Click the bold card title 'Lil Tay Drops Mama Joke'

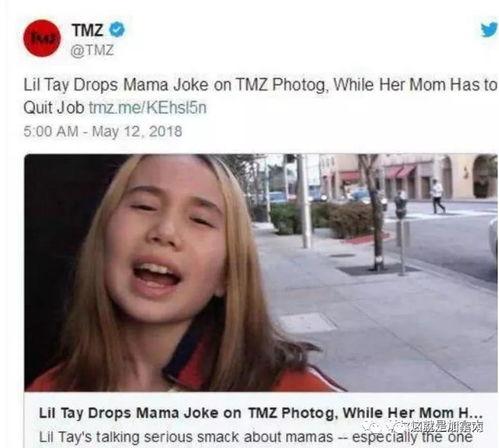[x=261, y=413]
